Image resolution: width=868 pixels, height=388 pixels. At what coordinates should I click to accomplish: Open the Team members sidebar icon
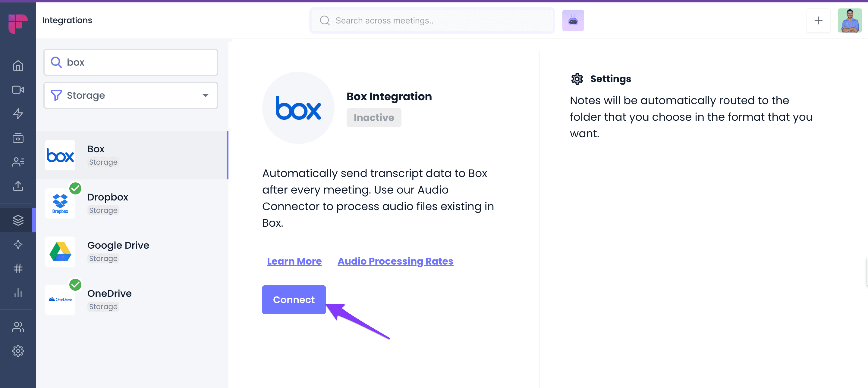(x=18, y=327)
